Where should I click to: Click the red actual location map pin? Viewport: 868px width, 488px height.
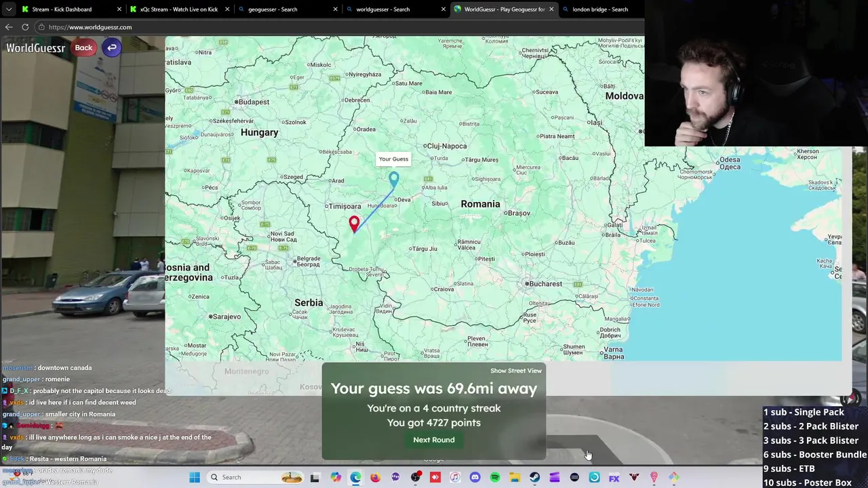(354, 224)
